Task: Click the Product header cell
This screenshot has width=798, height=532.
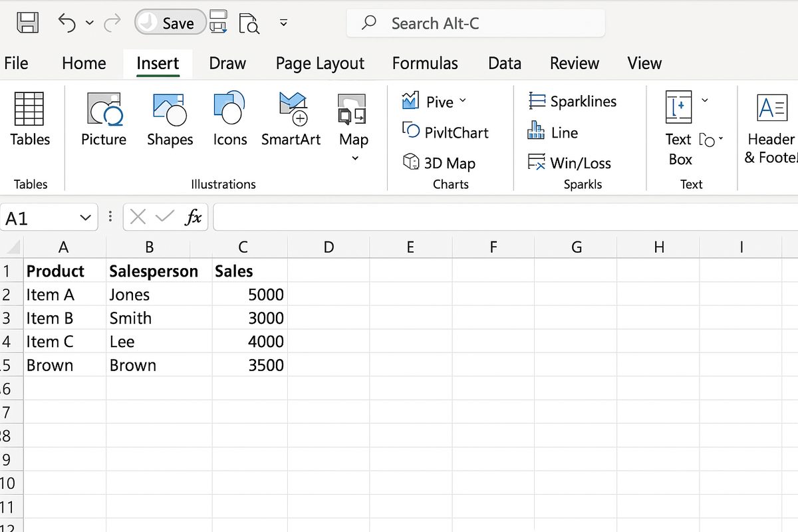Action: pyautogui.click(x=65, y=271)
